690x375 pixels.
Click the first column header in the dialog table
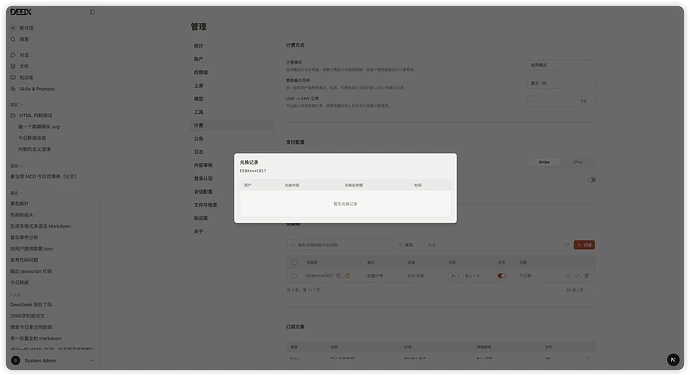248,185
